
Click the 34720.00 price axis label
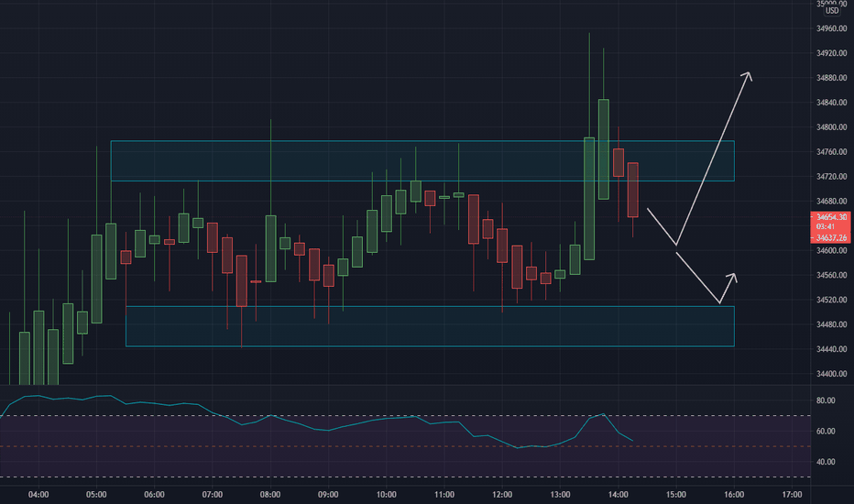click(x=831, y=177)
